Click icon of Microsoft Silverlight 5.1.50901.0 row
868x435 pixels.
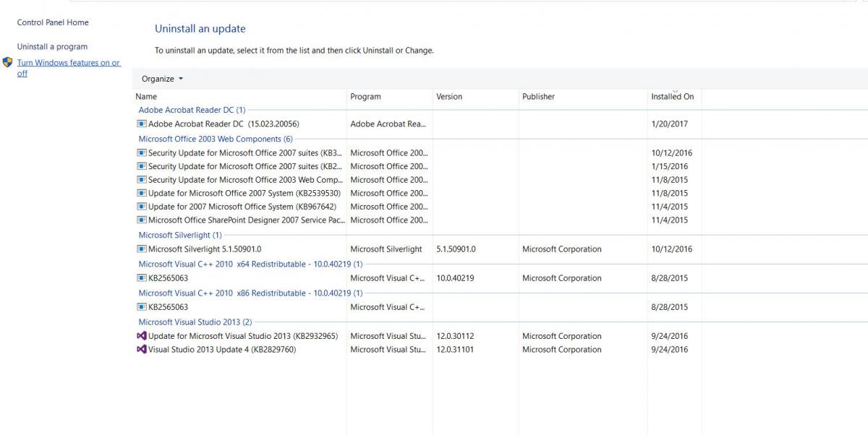click(x=142, y=249)
